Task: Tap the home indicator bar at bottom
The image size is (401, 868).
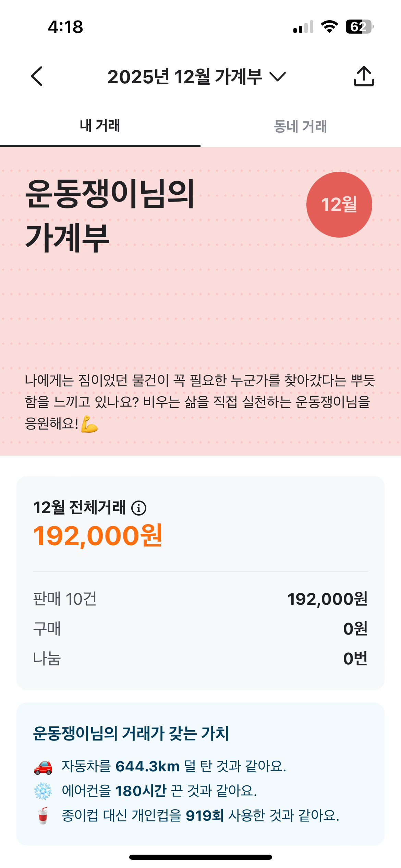Action: click(200, 857)
